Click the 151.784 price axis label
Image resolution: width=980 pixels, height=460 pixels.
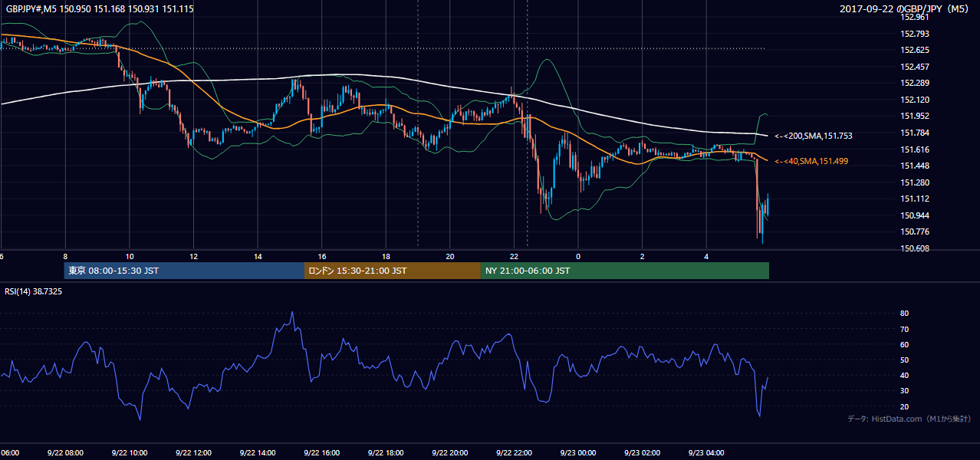[x=915, y=133]
